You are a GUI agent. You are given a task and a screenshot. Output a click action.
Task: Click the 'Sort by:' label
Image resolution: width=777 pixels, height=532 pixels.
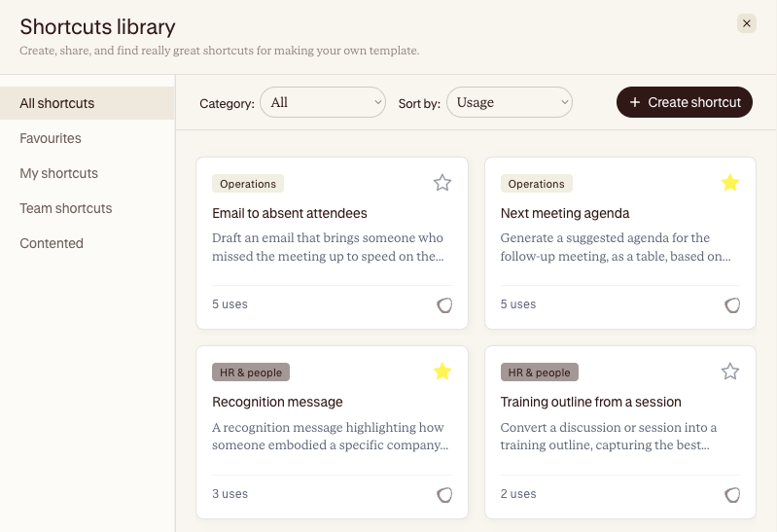pyautogui.click(x=419, y=104)
